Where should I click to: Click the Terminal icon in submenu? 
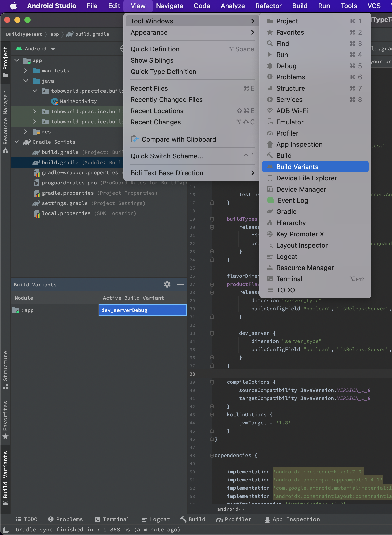270,279
